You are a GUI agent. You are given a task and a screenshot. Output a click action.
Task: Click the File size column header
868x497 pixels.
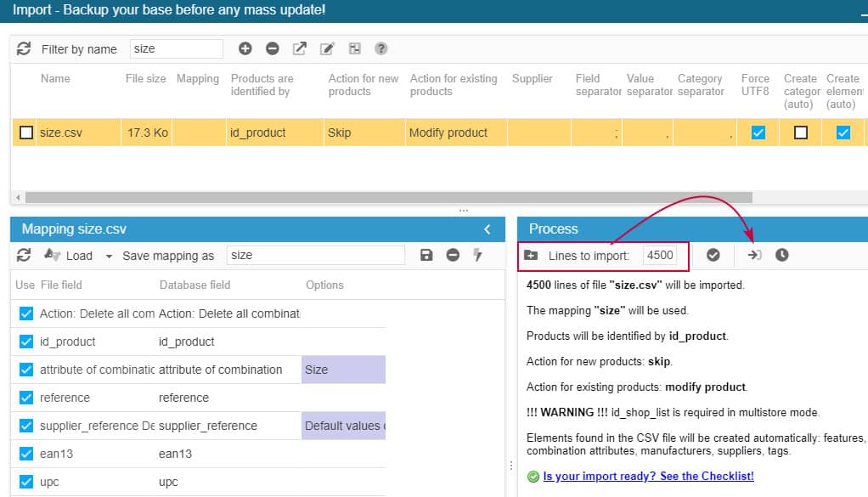(x=145, y=79)
